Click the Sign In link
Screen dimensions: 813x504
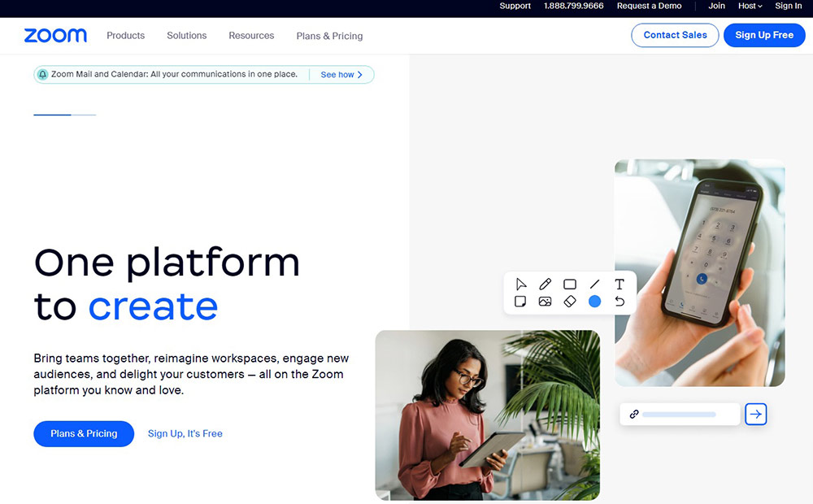coord(788,6)
